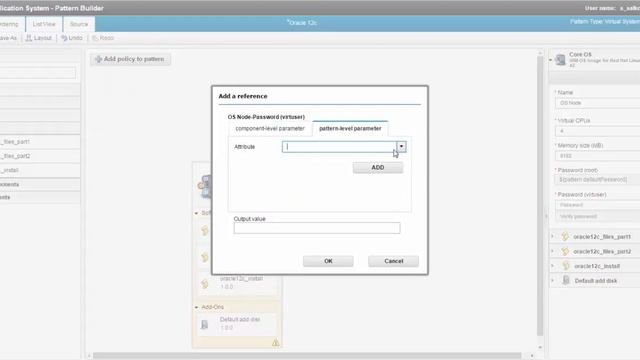The width and height of the screenshot is (640, 360).
Task: Click the Virtual CPUs field
Action: click(597, 131)
